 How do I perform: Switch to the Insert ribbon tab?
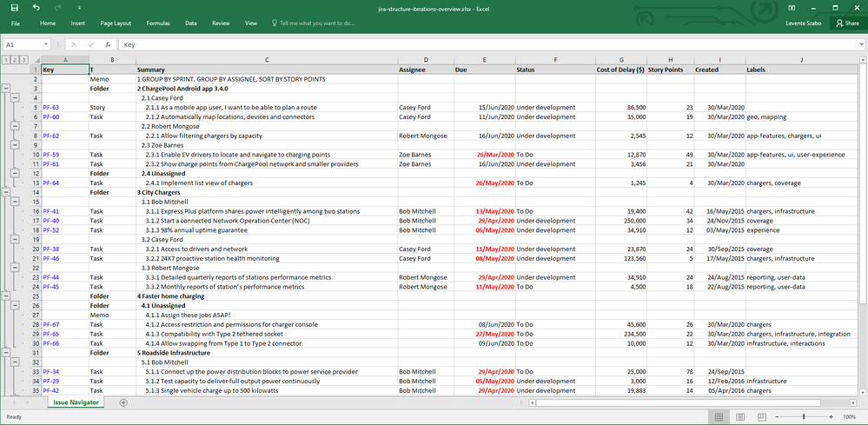[x=78, y=23]
